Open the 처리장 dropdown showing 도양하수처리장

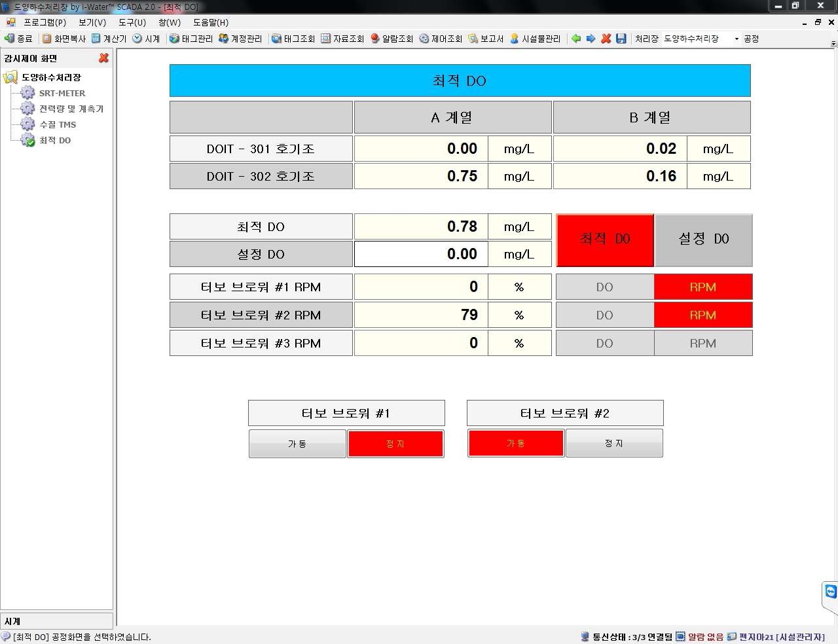[701, 39]
